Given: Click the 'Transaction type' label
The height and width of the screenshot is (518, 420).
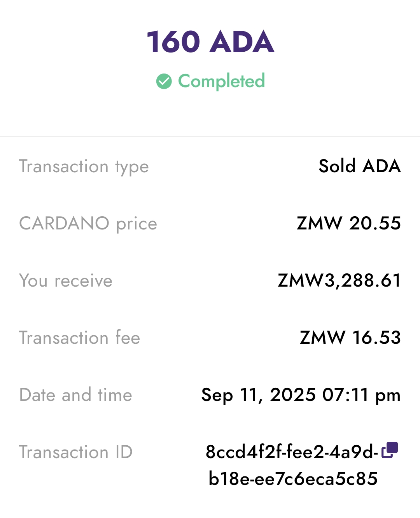Looking at the screenshot, I should coord(84,166).
